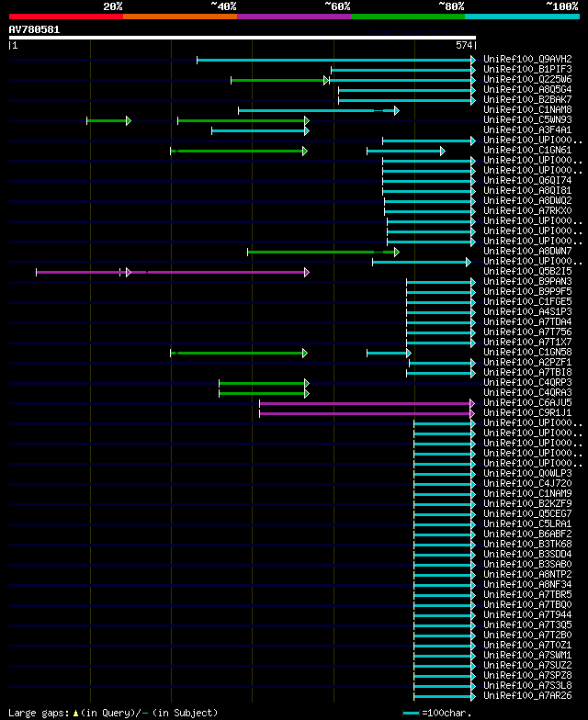Click the orange ~40% identity color segment

[180, 17]
